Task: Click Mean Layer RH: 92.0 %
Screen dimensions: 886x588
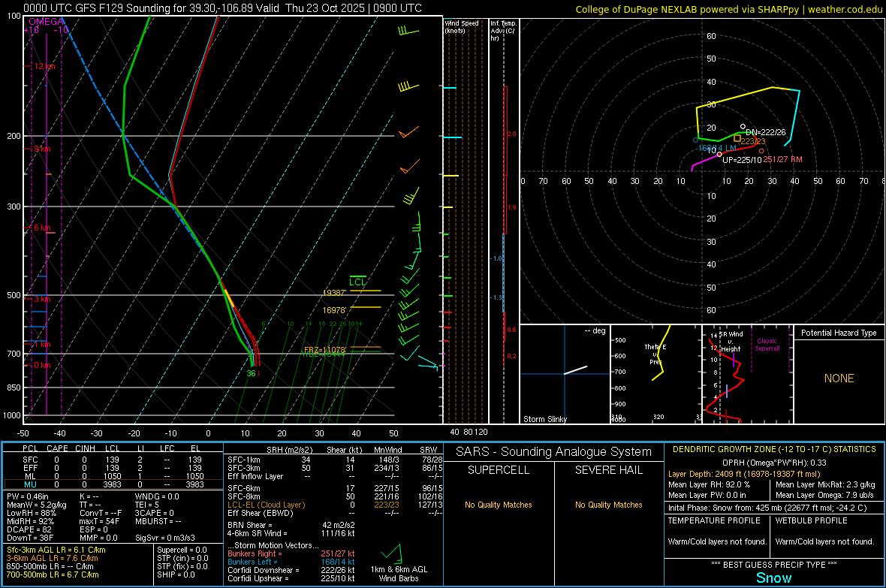Action: [709, 484]
